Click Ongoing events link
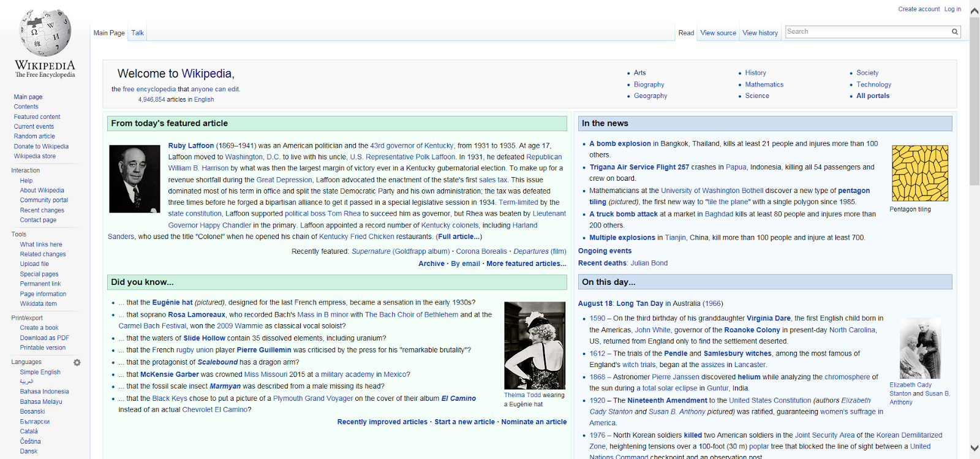Image resolution: width=980 pixels, height=459 pixels. coord(605,251)
